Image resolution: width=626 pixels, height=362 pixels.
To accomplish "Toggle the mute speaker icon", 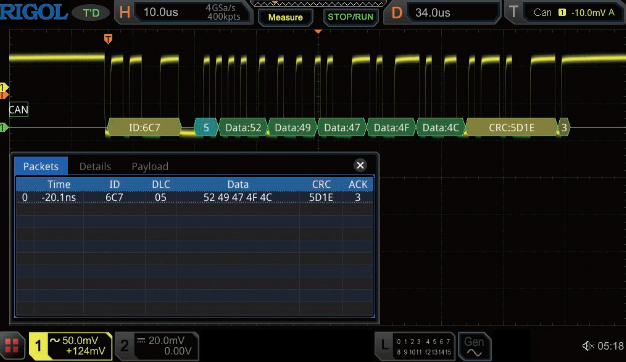I will (588, 346).
